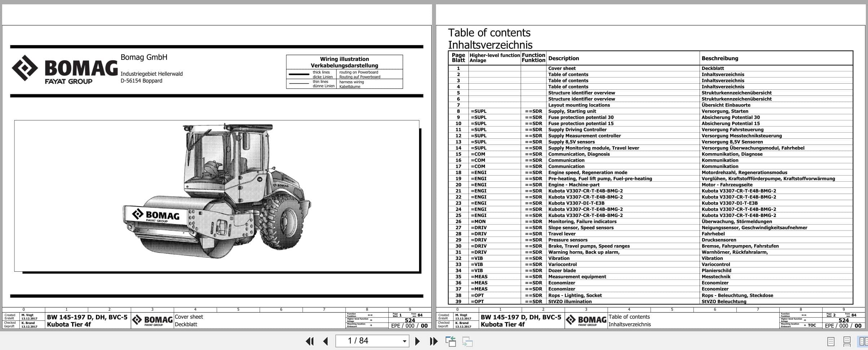868x350 pixels.
Task: Click the 'Bomag GmbH' company name
Action: coord(144,57)
